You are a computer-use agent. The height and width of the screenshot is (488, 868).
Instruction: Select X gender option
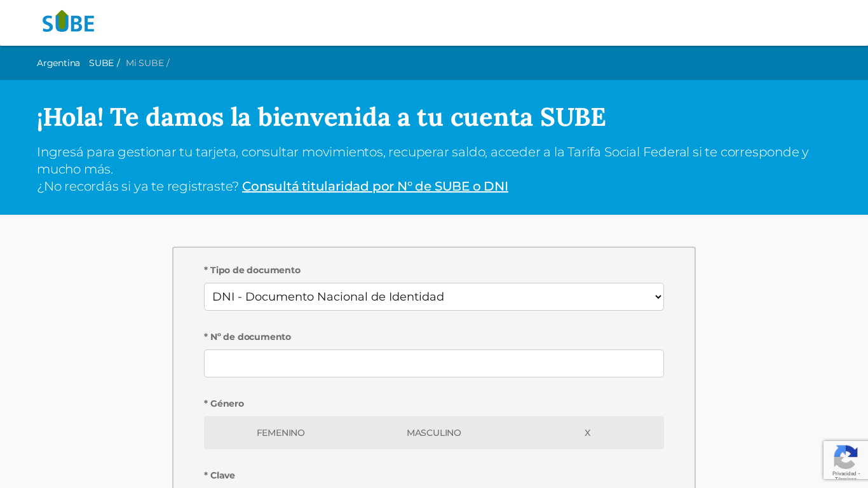pyautogui.click(x=587, y=433)
